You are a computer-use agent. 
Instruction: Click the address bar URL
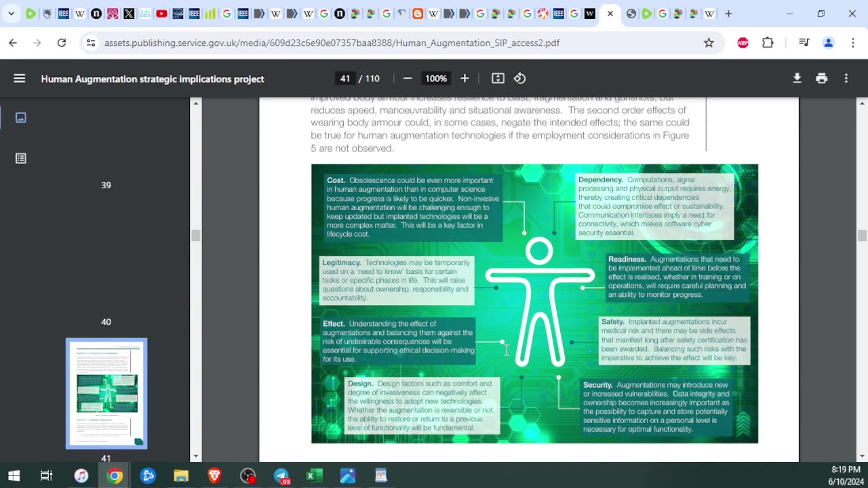(332, 43)
